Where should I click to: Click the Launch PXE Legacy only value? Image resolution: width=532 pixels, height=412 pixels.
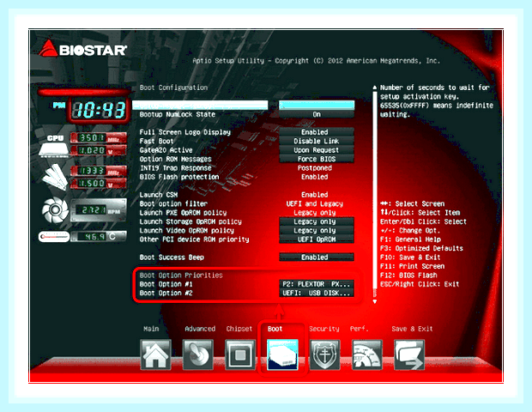point(315,213)
